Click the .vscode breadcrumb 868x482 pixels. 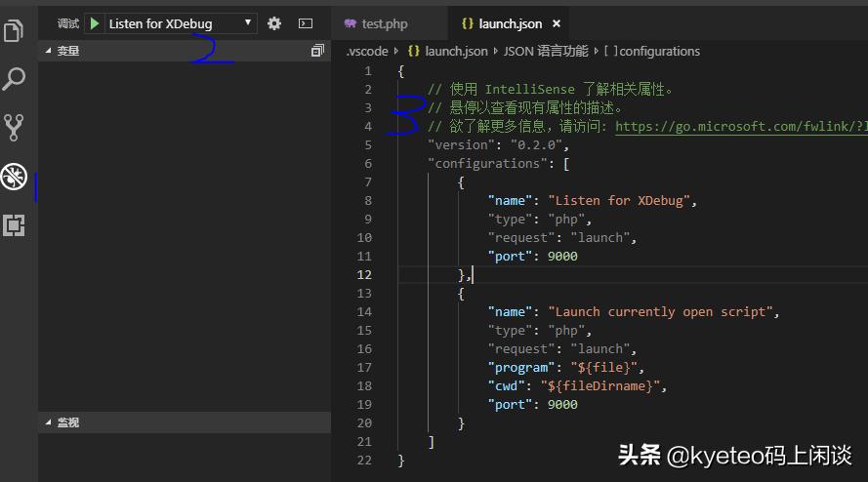(x=367, y=52)
